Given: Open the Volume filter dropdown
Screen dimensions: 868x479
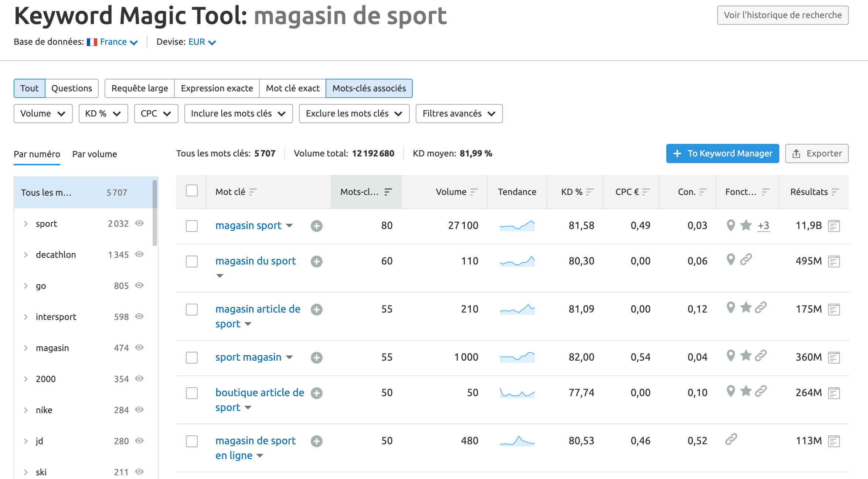Looking at the screenshot, I should (x=43, y=114).
